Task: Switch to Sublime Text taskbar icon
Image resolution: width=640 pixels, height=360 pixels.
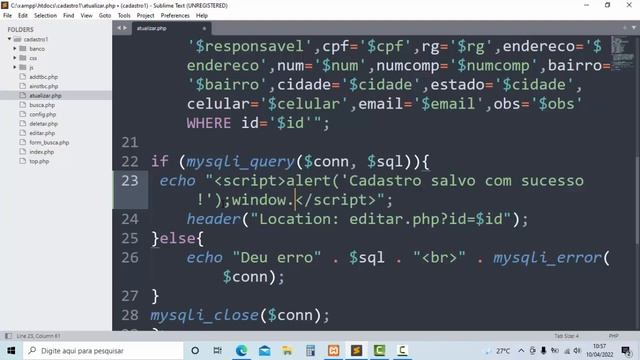Action: tap(356, 351)
